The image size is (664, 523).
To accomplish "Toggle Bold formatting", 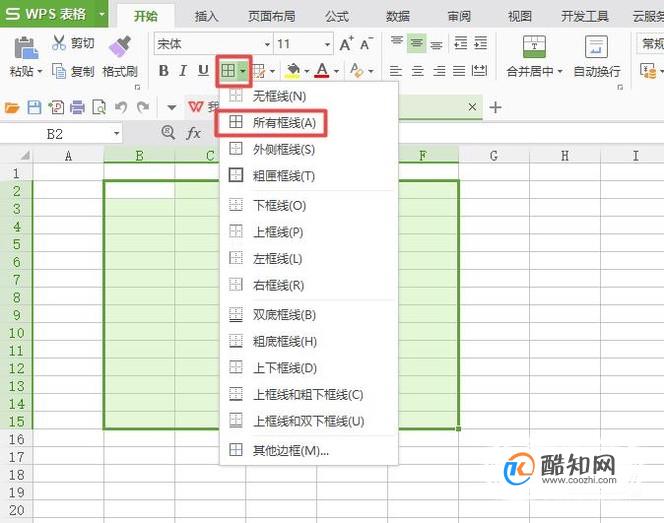I will (x=163, y=70).
